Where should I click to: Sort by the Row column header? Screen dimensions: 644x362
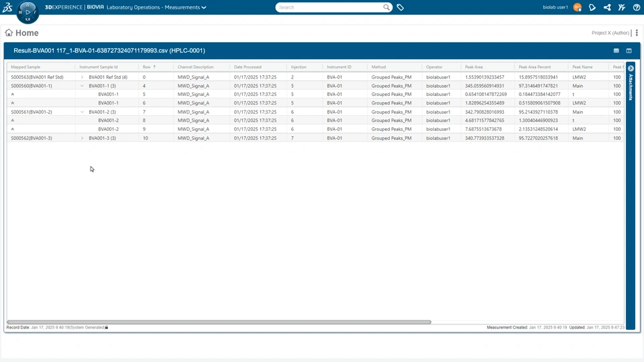149,67
